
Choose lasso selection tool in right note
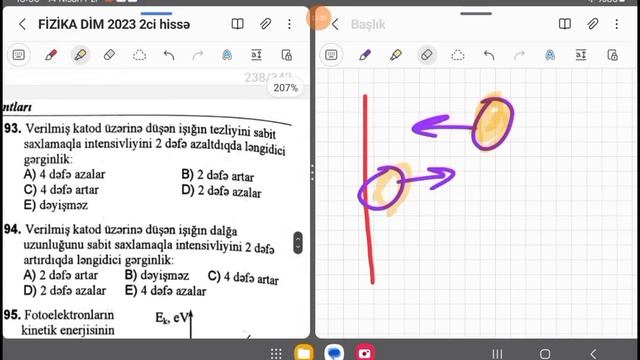458,55
